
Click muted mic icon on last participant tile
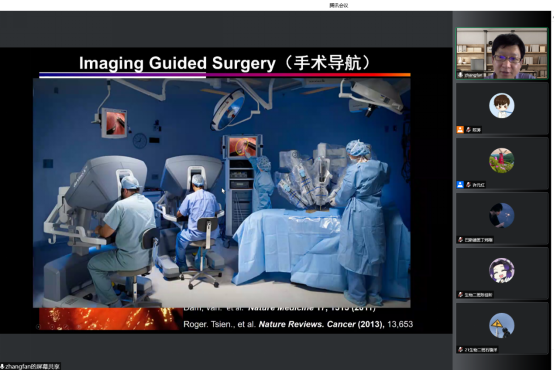pos(460,349)
